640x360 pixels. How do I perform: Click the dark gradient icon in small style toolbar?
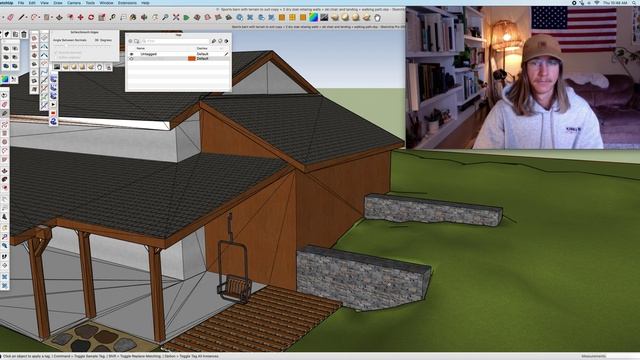(57, 67)
